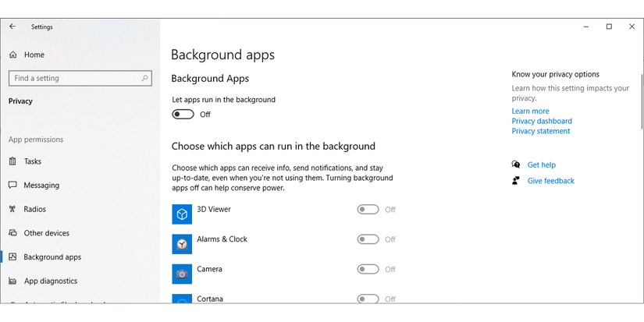Click the Background apps sidebar icon

(x=12, y=257)
